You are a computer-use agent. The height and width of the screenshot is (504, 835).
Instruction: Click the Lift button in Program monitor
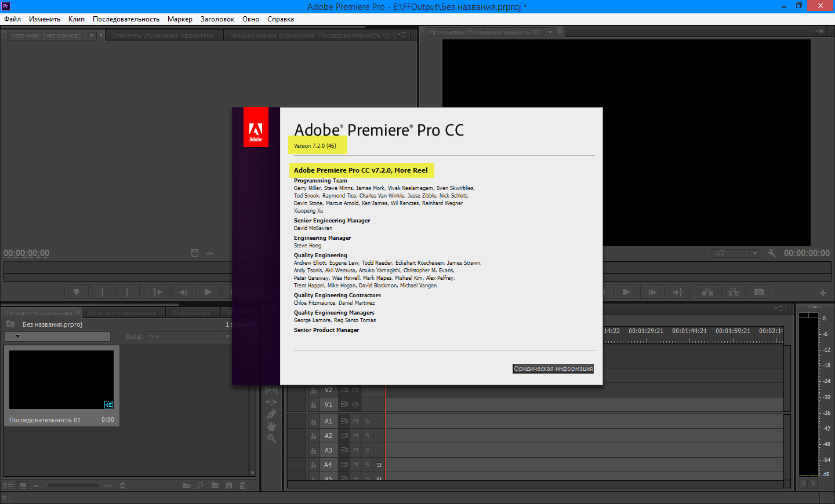707,292
